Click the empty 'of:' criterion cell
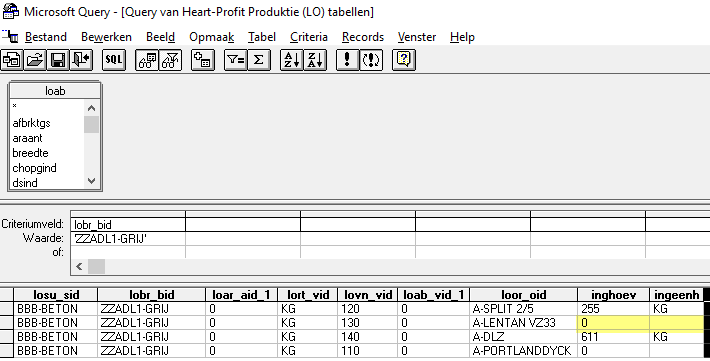This screenshot has height=361, width=710. coord(128,252)
